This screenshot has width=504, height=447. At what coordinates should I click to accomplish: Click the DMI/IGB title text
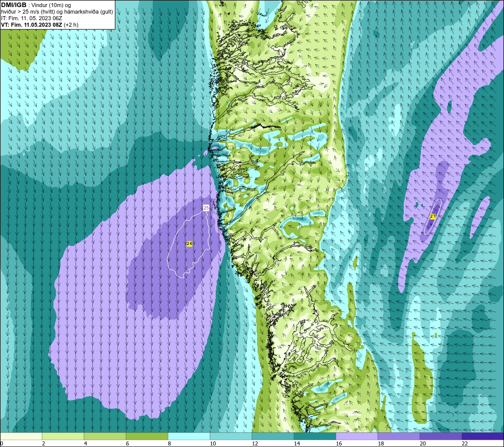point(14,5)
